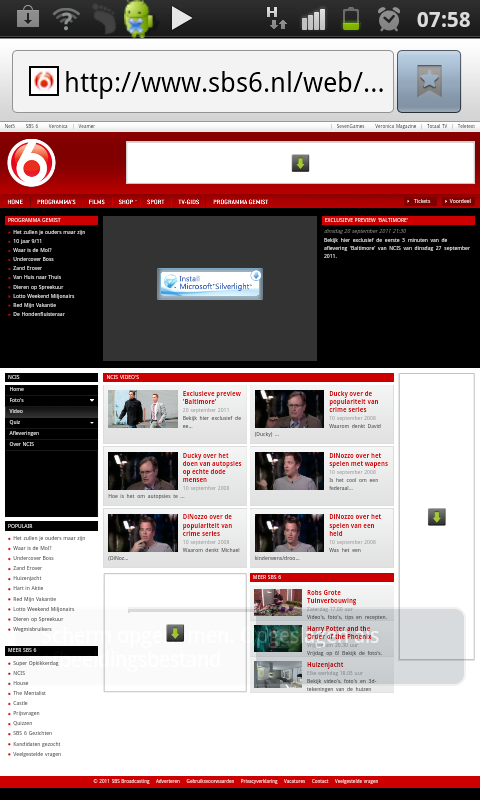Open FILMS in the navigation bar

click(96, 202)
